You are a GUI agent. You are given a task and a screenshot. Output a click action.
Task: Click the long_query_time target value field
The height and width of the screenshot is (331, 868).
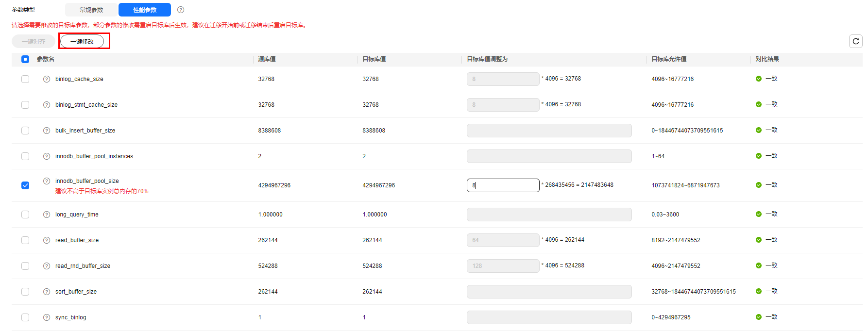coord(549,215)
